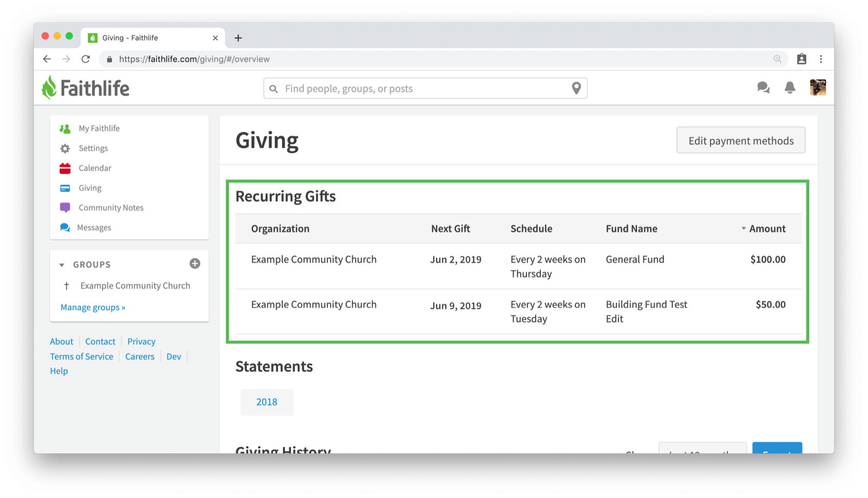868x498 pixels.
Task: Click the Schedule column header
Action: pyautogui.click(x=531, y=228)
